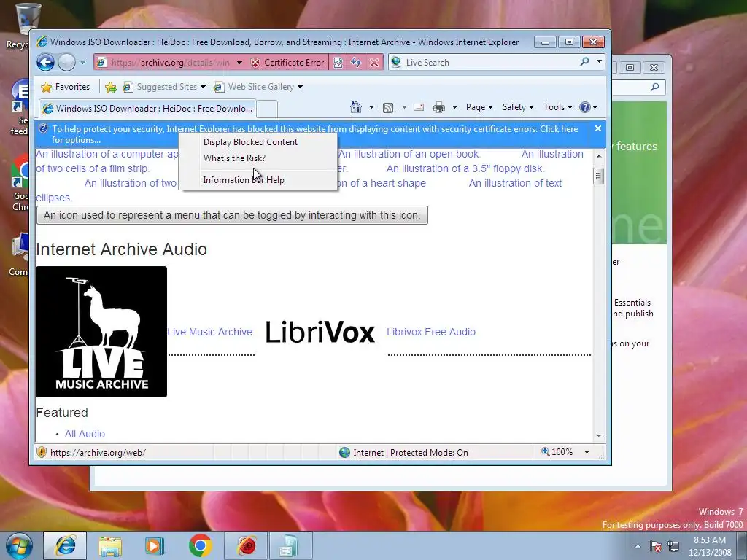The height and width of the screenshot is (560, 747).
Task: Open Suggested Sites dropdown
Action: [164, 87]
